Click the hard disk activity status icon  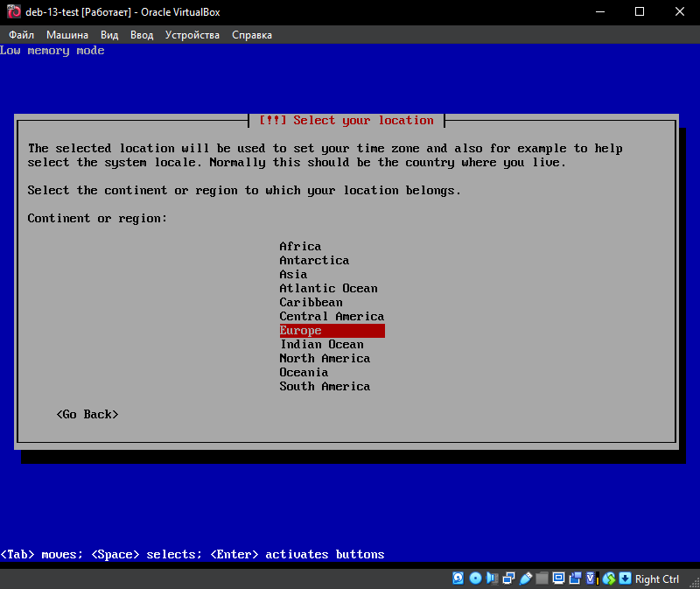pyautogui.click(x=458, y=578)
